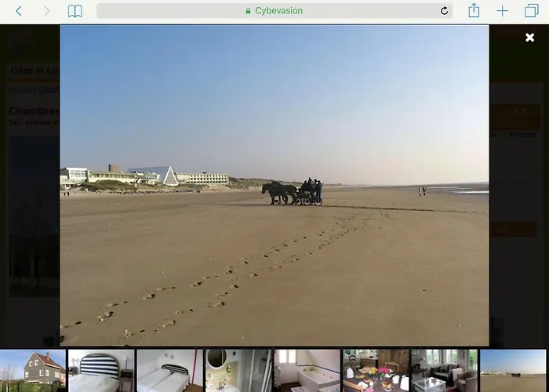Tap the Safari back arrow
This screenshot has height=392, width=549.
19,11
